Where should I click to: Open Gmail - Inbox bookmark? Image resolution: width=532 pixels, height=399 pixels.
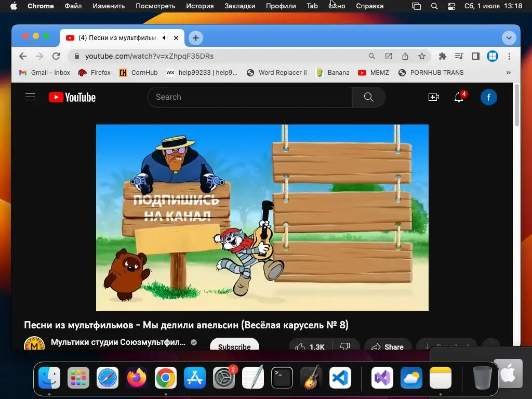pyautogui.click(x=45, y=73)
